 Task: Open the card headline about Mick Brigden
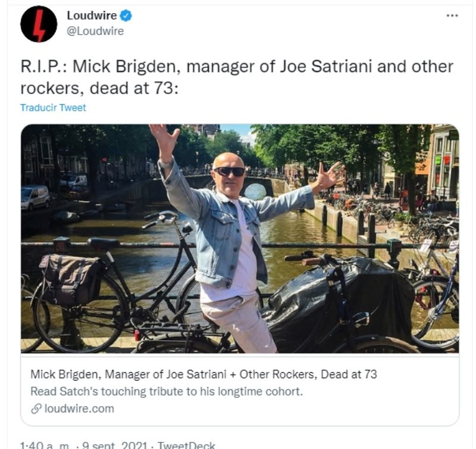click(203, 375)
